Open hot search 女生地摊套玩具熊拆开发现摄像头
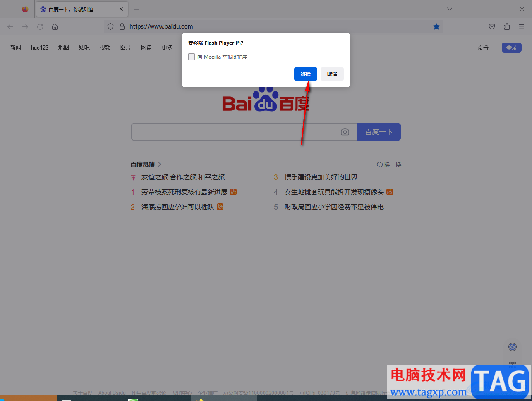Screen dimensions: 532x401 tap(334, 192)
